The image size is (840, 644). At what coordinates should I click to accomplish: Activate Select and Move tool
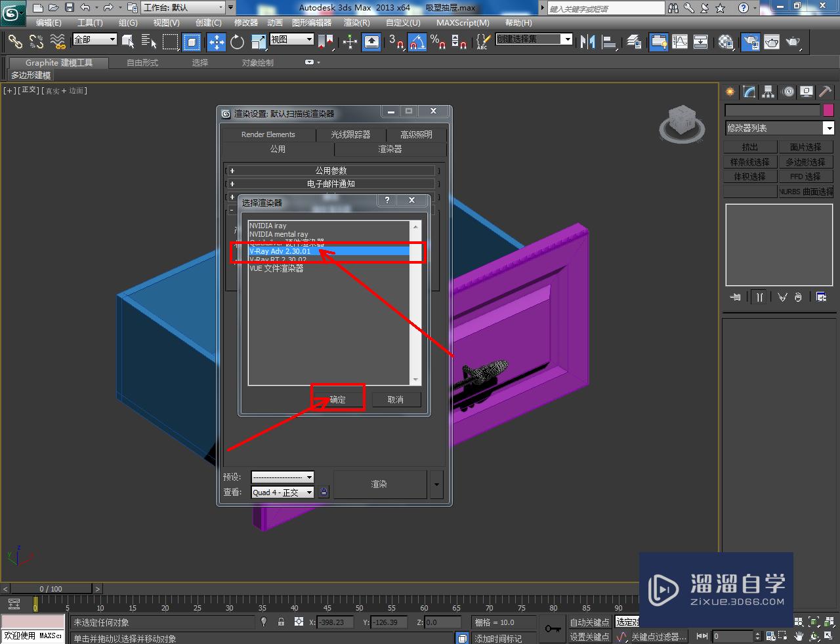(216, 42)
